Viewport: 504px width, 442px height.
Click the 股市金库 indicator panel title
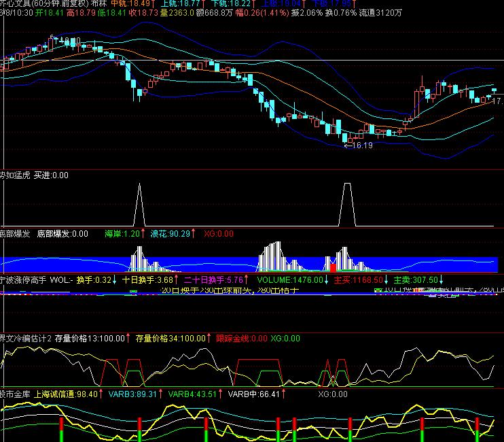point(15,394)
